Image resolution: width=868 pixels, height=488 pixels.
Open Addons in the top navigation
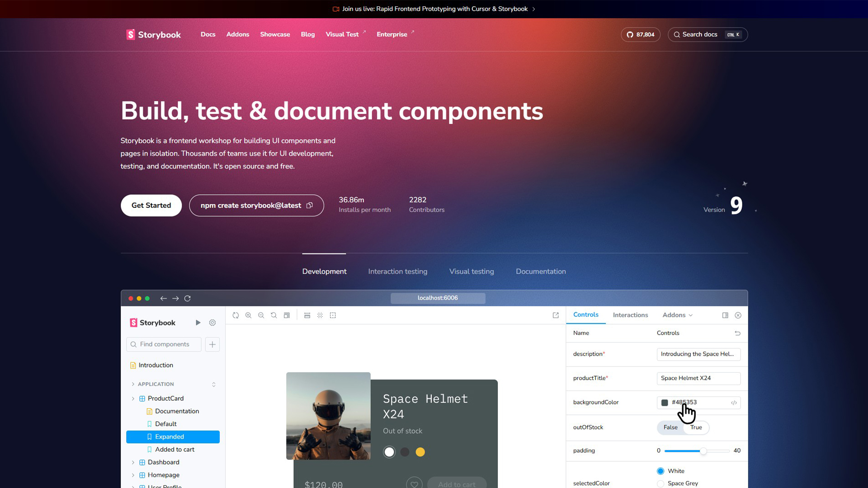238,35
